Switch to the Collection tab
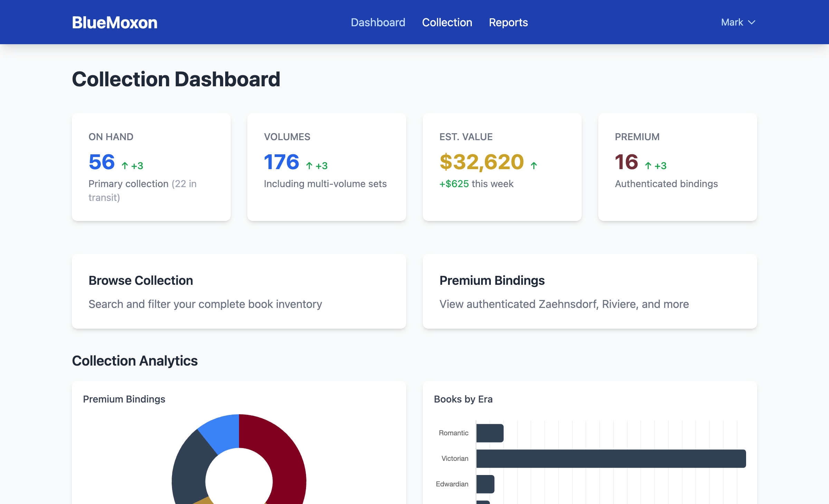This screenshot has height=504, width=829. tap(447, 22)
